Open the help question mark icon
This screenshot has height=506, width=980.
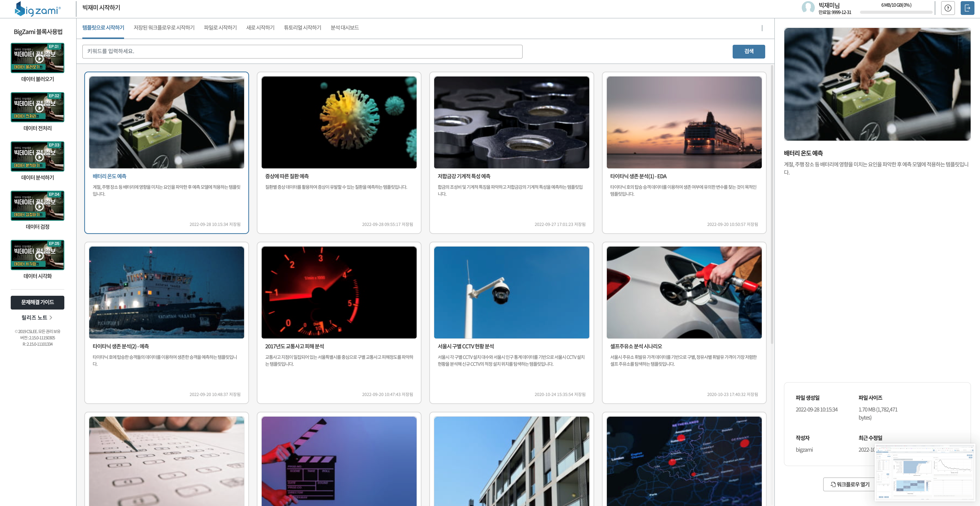coord(948,8)
